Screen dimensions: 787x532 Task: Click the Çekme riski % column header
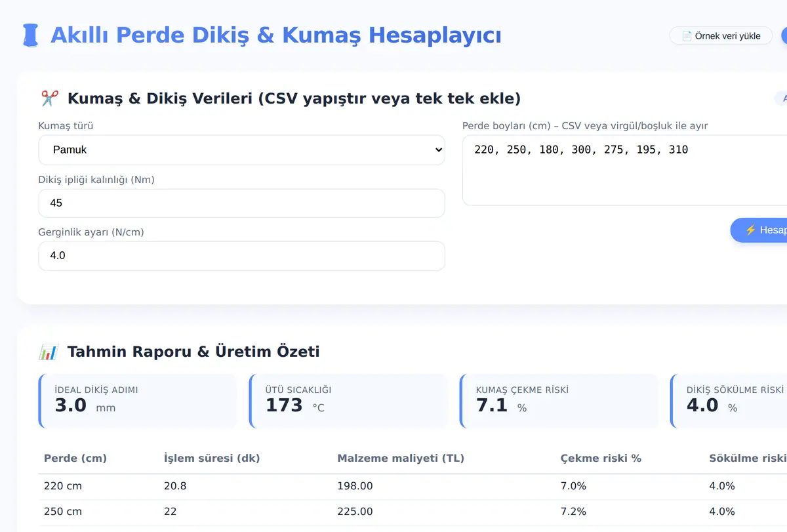click(601, 458)
